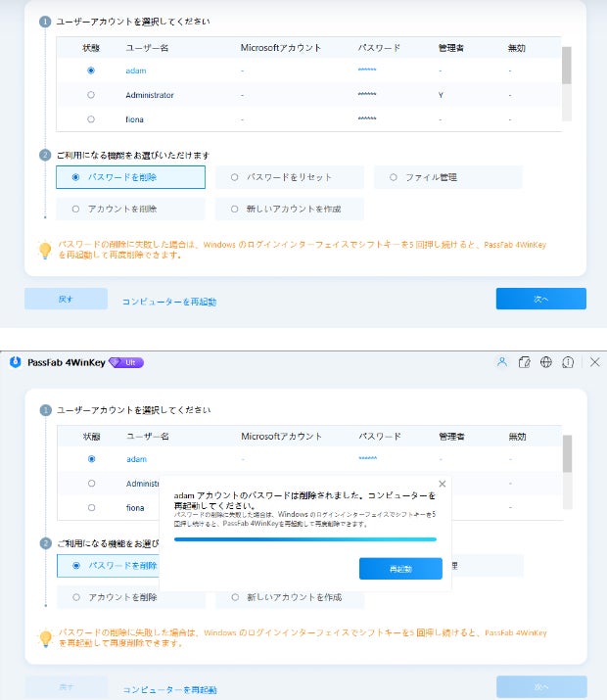Viewport: 607px width, 700px height.
Task: Select fiona radio in lower screenshot
Action: (x=91, y=507)
